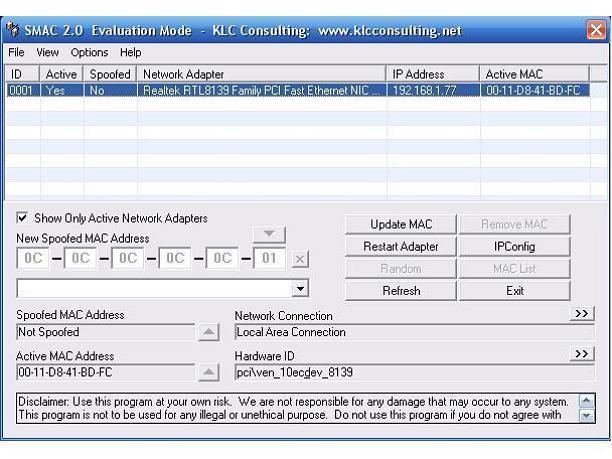Screen dimensions: 612x459
Task: Sort by the Spoofed column header
Action: (x=110, y=74)
